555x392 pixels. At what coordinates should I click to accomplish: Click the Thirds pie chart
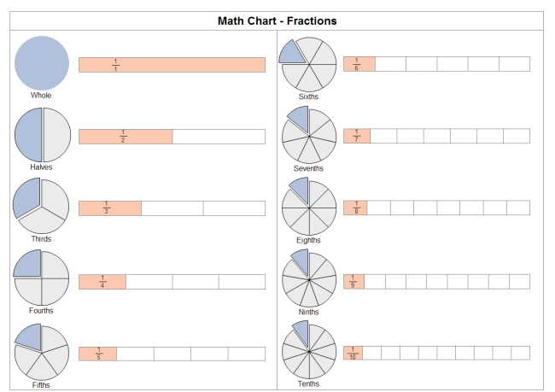tap(41, 207)
